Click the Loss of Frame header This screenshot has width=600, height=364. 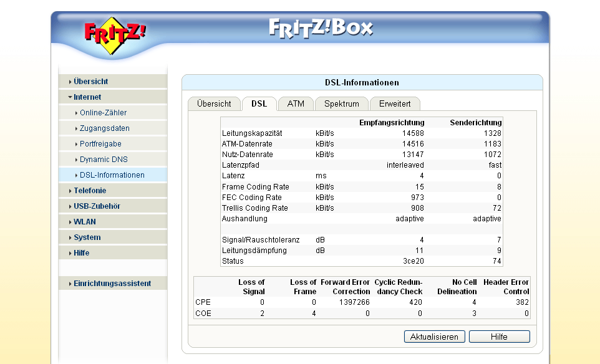click(x=303, y=287)
